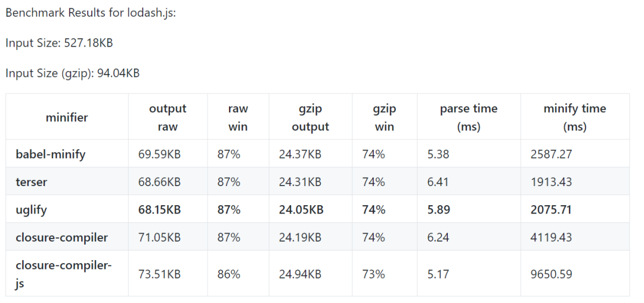Click the 'parse time (ms)' header
This screenshot has width=644, height=303.
[x=468, y=118]
